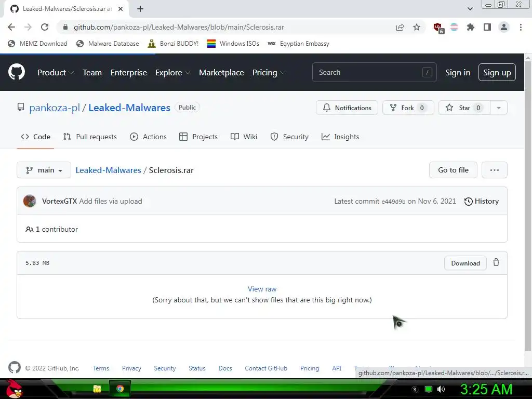The width and height of the screenshot is (532, 399).
Task: Click the striped extension icon next to the shield
Action: 454,27
